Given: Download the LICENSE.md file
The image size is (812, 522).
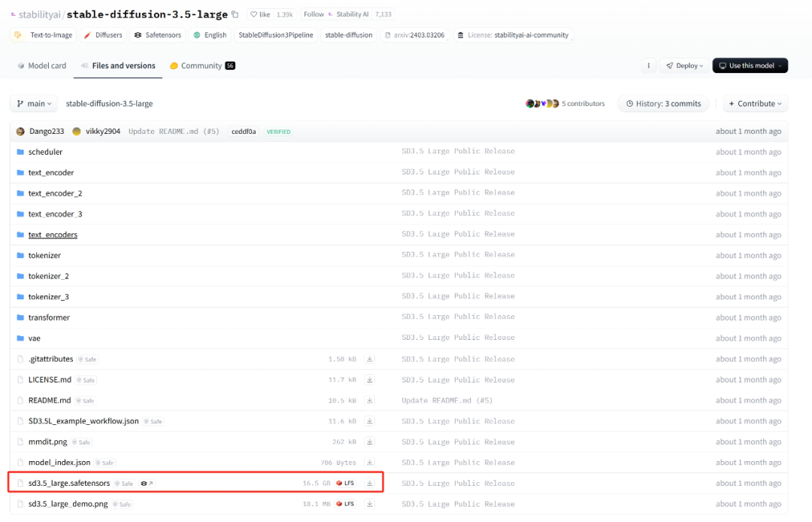Looking at the screenshot, I should click(x=370, y=380).
